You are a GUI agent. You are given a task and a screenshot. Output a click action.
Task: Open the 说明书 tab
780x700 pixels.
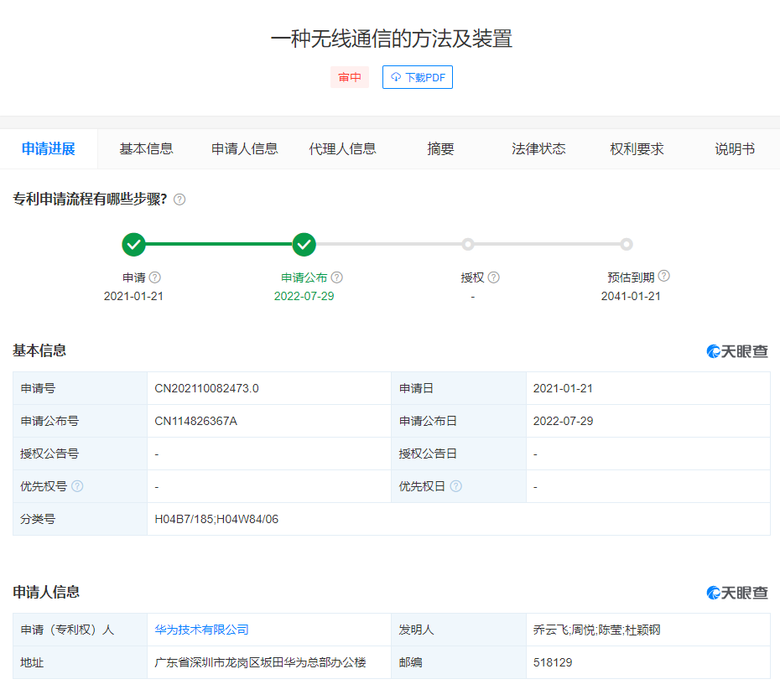[734, 149]
